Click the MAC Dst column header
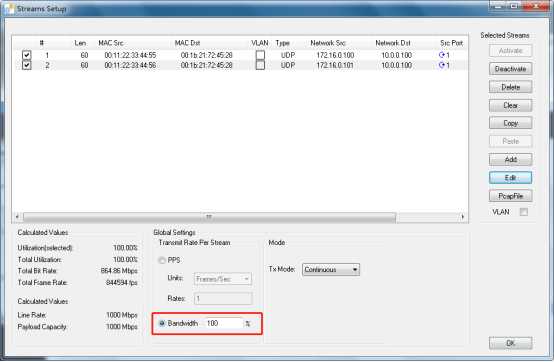Viewport: 554px width, 362px height. point(187,43)
